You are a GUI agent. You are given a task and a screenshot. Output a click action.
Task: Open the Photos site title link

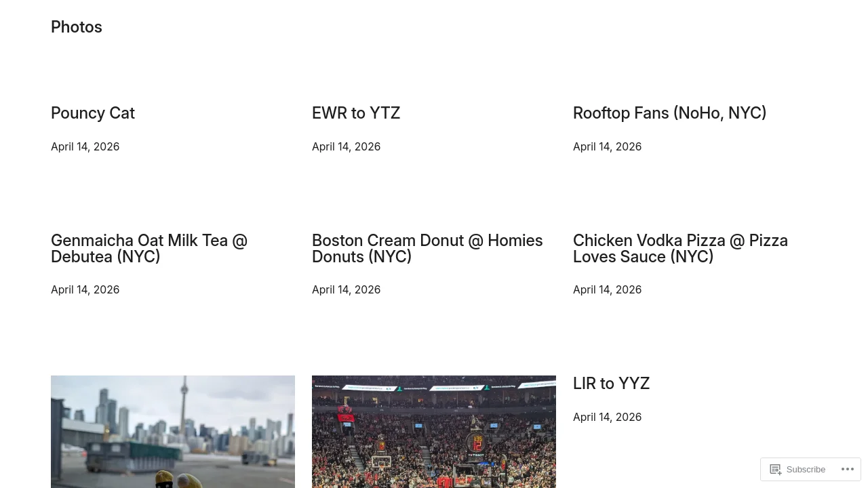77,27
